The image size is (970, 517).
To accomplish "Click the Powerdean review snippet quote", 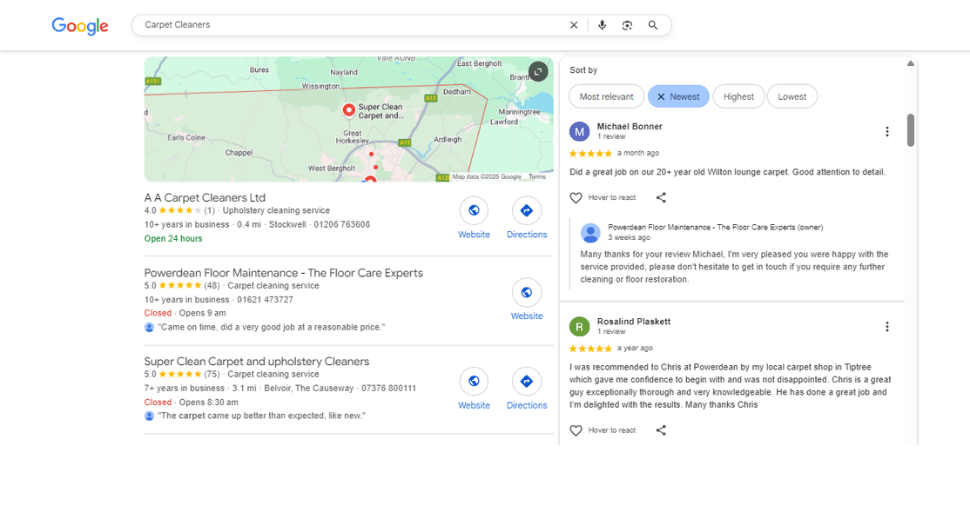I will [272, 327].
